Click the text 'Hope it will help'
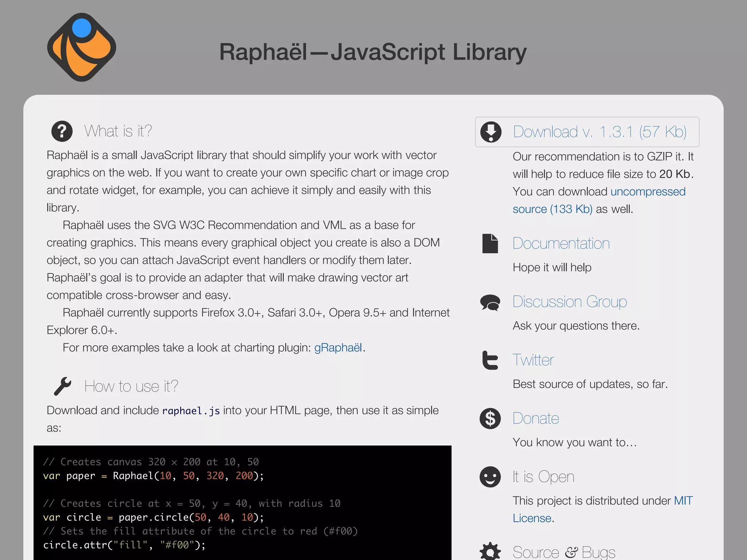This screenshot has height=560, width=747. click(x=552, y=268)
